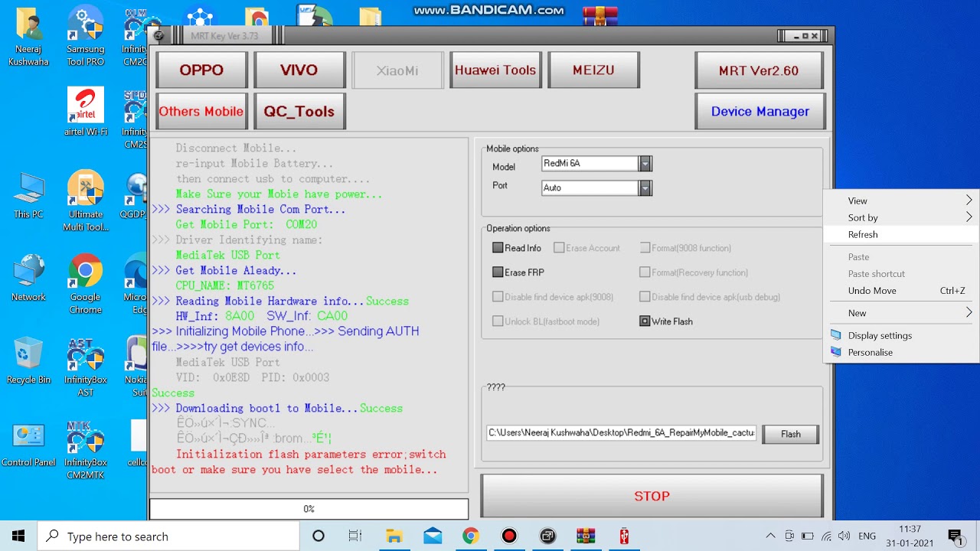Toggle the Erase Account checkbox
The image size is (980, 551).
pos(559,248)
